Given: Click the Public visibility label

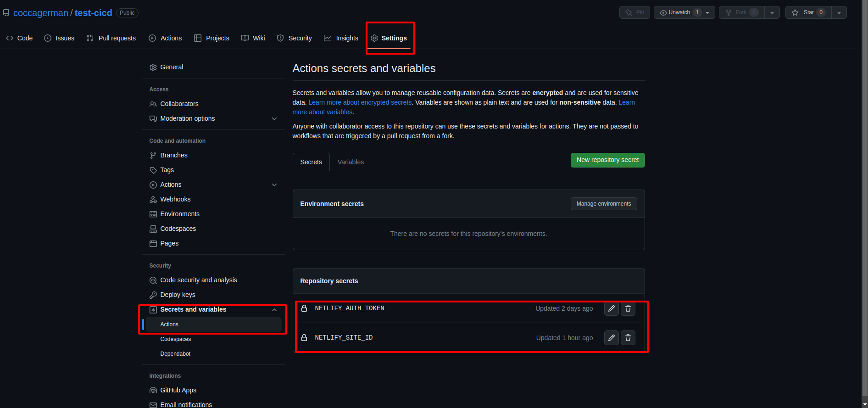Looking at the screenshot, I should (x=127, y=13).
